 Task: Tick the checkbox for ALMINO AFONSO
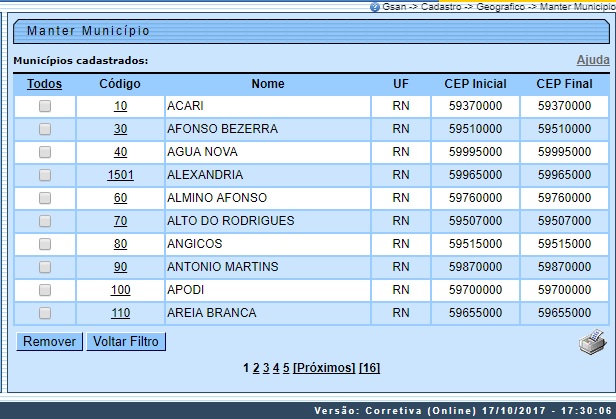point(45,198)
